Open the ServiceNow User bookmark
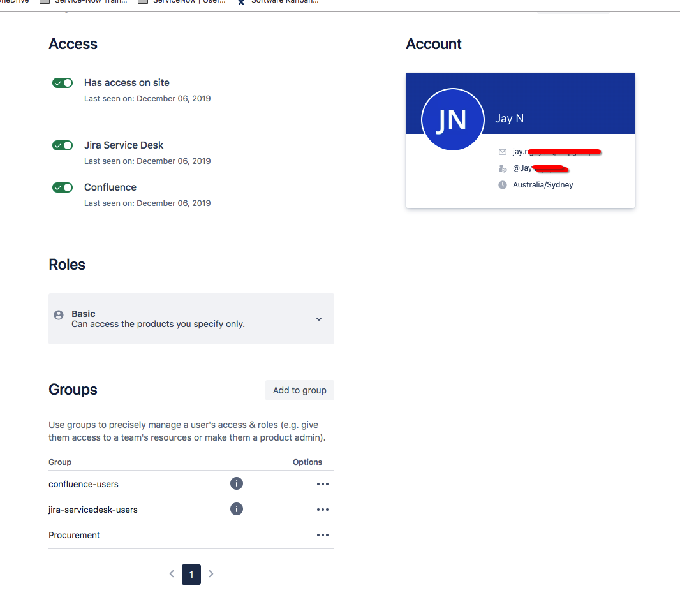Viewport: 680px width, 616px height. pos(182,2)
